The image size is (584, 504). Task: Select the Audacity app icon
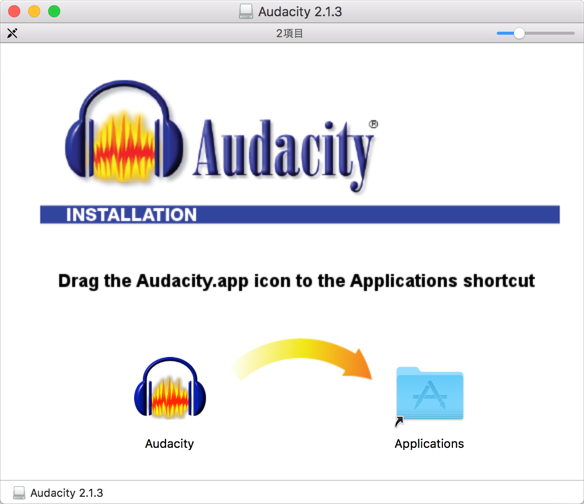[x=170, y=387]
